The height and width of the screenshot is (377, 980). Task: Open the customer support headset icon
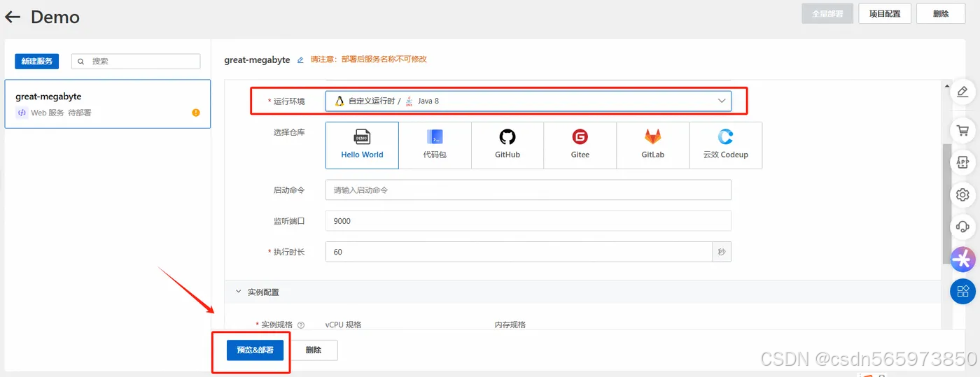962,227
